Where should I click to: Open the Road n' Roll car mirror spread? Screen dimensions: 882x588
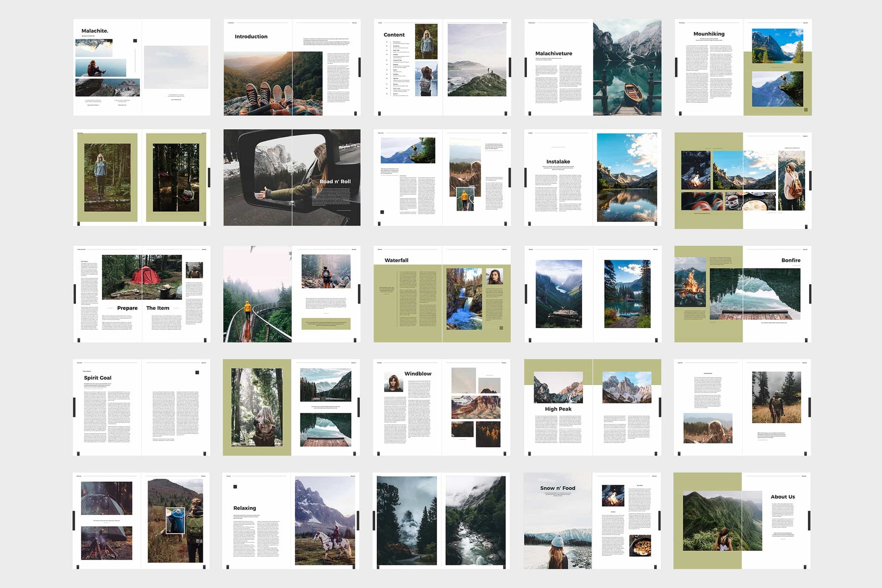292,177
